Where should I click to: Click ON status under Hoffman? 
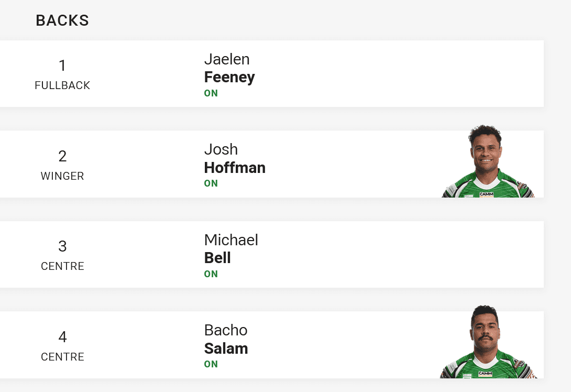click(x=211, y=183)
